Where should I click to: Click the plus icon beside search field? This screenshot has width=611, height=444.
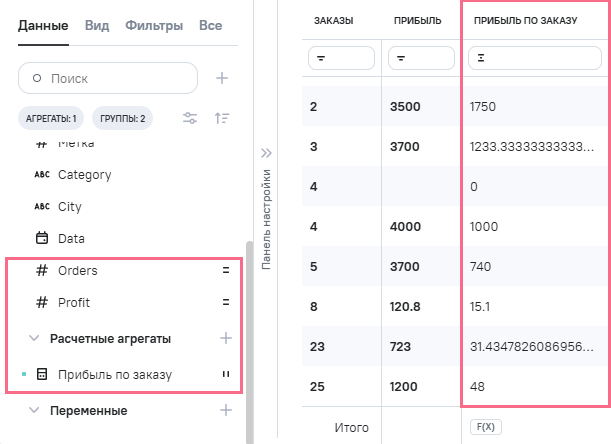tap(222, 78)
